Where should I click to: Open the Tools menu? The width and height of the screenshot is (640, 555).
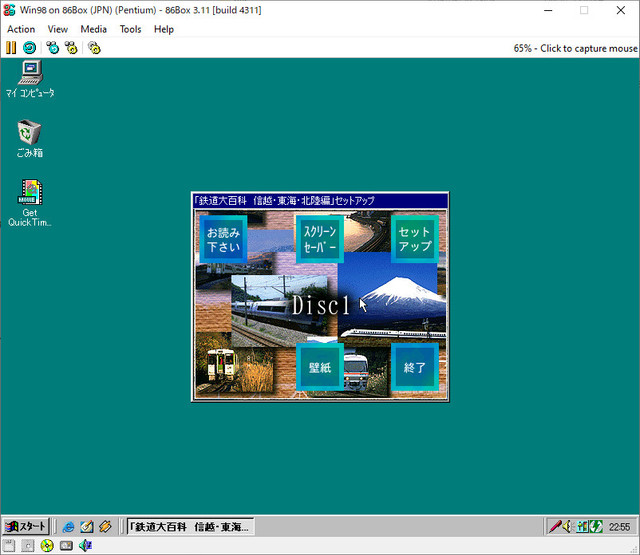coord(130,29)
